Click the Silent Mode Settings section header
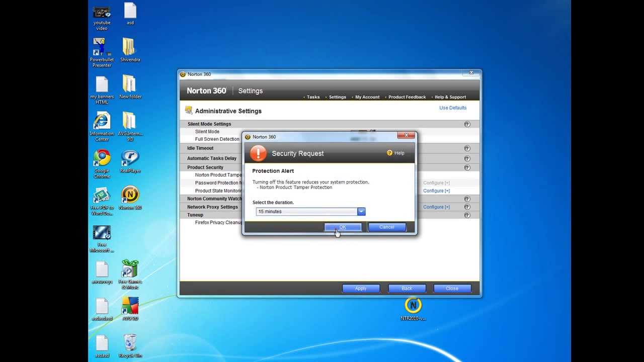644x362 pixels. point(209,124)
